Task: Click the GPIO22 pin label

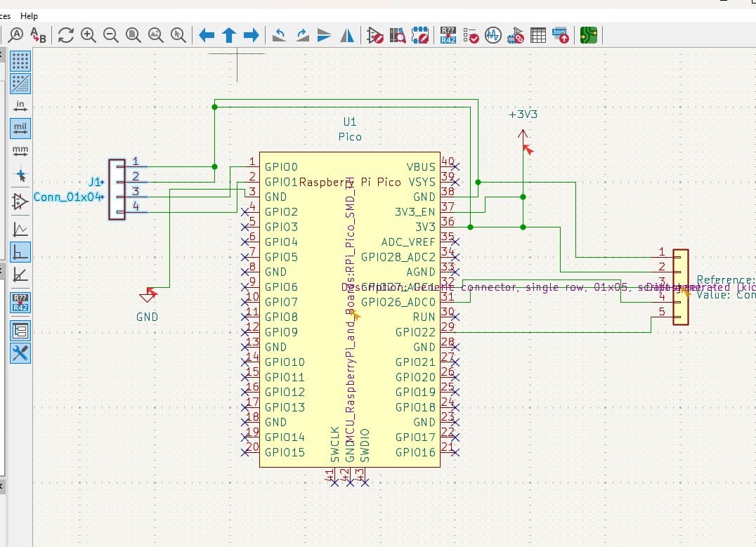Action: coord(416,332)
